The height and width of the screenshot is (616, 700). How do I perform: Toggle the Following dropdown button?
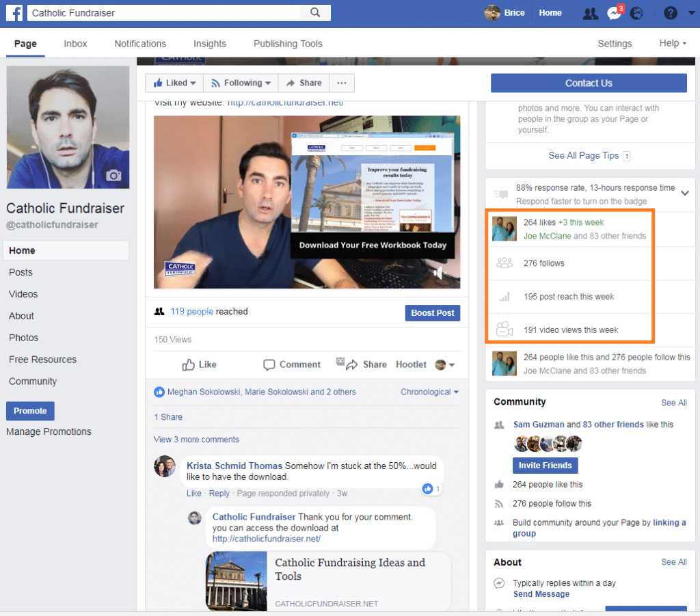click(240, 83)
